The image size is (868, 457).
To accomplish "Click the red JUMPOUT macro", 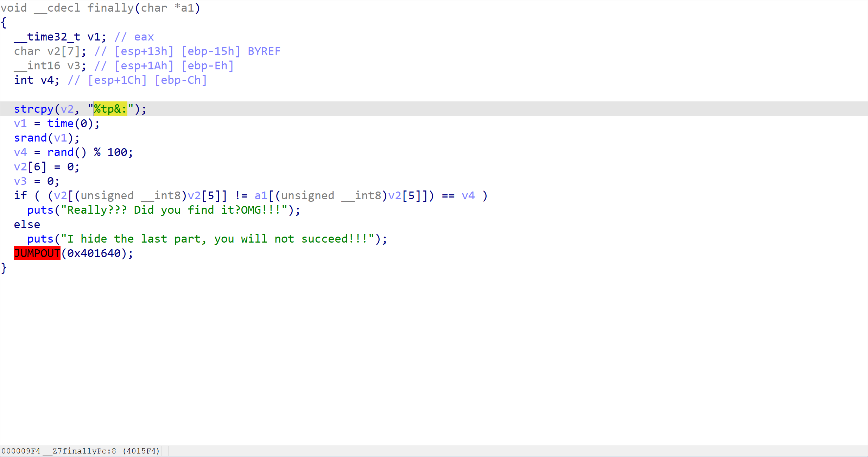I will click(37, 253).
